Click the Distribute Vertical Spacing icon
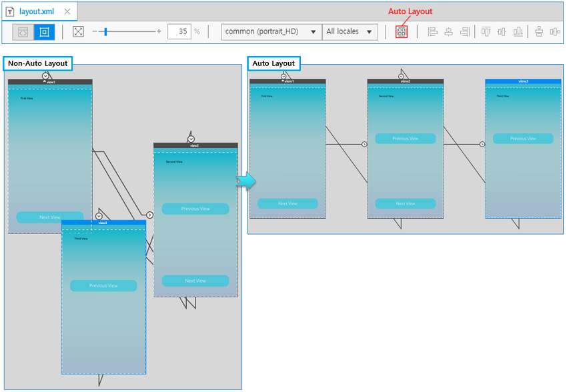567x392 pixels. tap(539, 31)
